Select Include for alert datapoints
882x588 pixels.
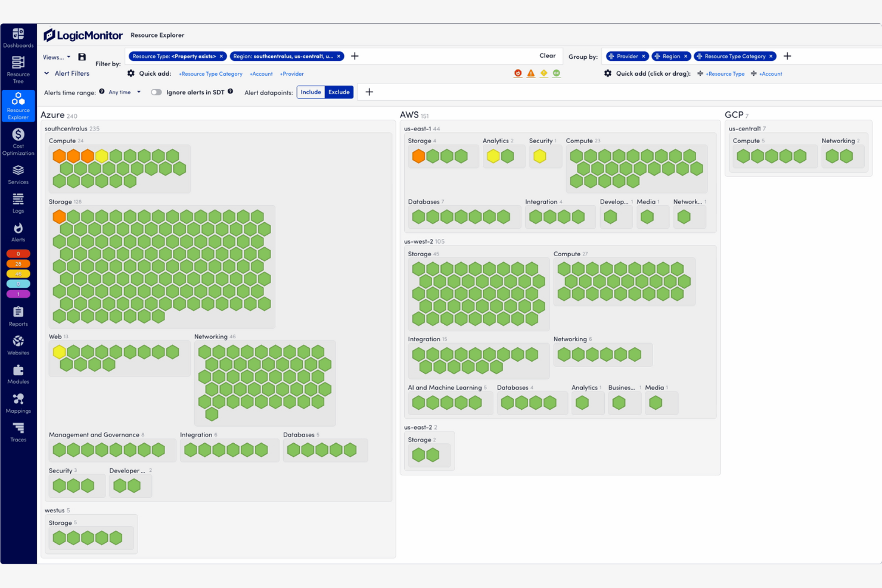310,92
